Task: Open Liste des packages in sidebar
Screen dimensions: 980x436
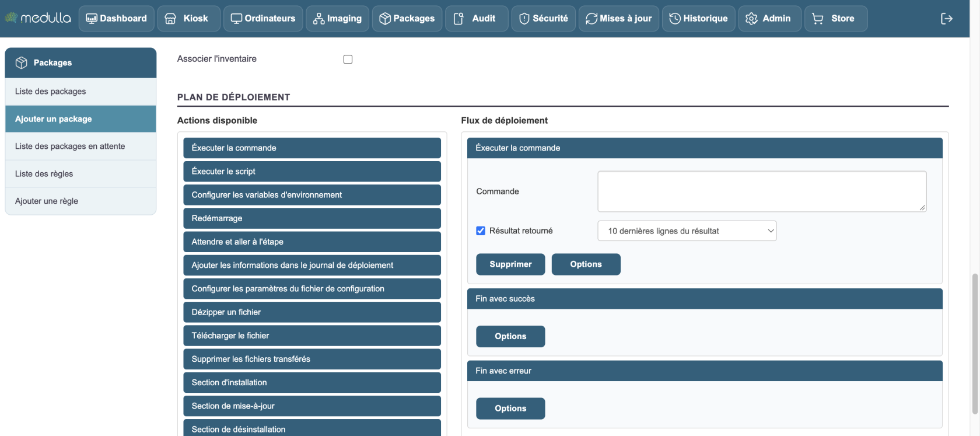Action: pyautogui.click(x=80, y=92)
